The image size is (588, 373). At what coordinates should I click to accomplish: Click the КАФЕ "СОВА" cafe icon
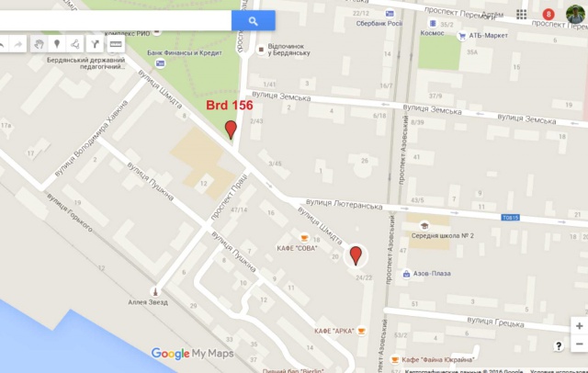(x=304, y=238)
